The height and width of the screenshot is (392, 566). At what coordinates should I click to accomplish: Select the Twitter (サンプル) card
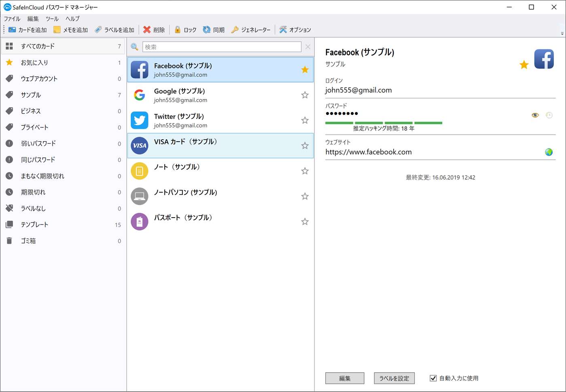pyautogui.click(x=220, y=120)
